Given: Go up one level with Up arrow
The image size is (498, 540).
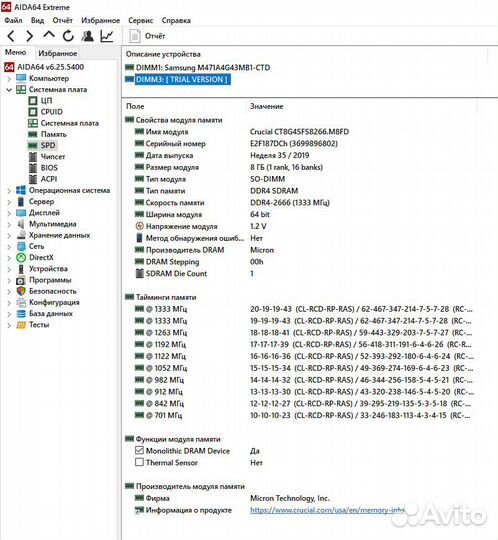Looking at the screenshot, I should 49,35.
